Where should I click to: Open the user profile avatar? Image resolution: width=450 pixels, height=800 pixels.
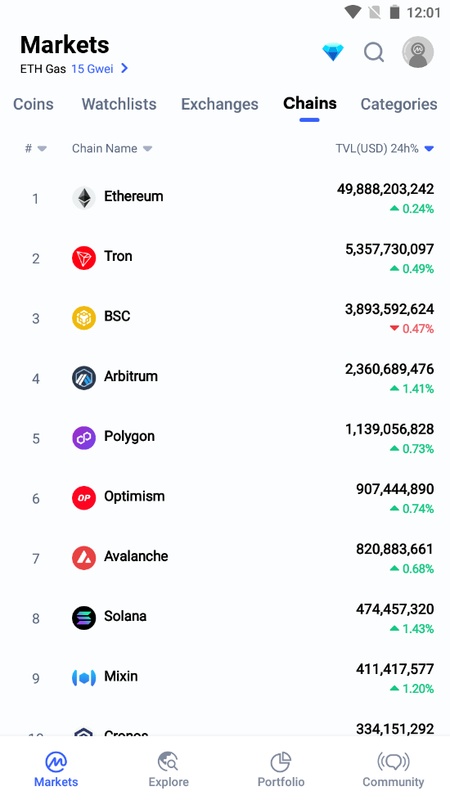(418, 52)
